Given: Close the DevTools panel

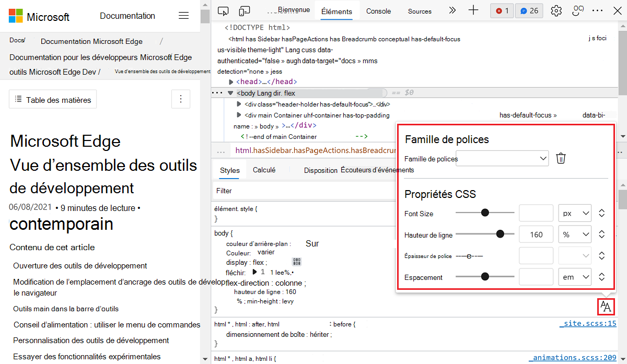Looking at the screenshot, I should pos(617,11).
